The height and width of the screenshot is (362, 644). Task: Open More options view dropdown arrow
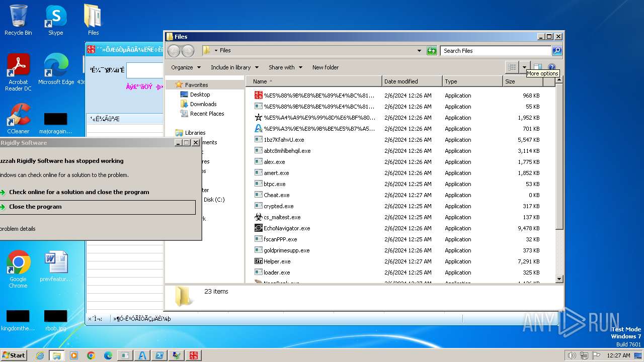pyautogui.click(x=524, y=67)
